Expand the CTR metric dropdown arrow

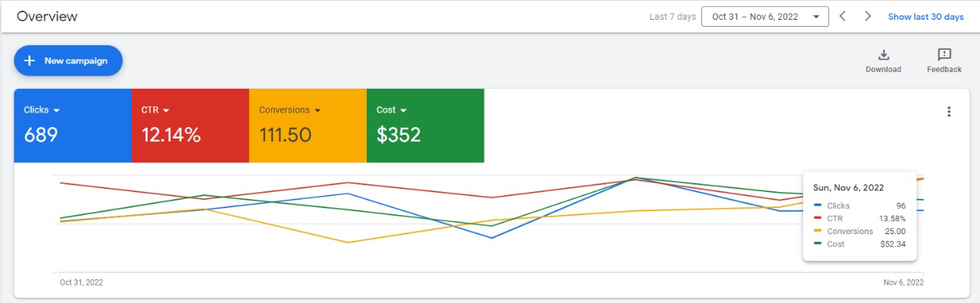click(165, 110)
